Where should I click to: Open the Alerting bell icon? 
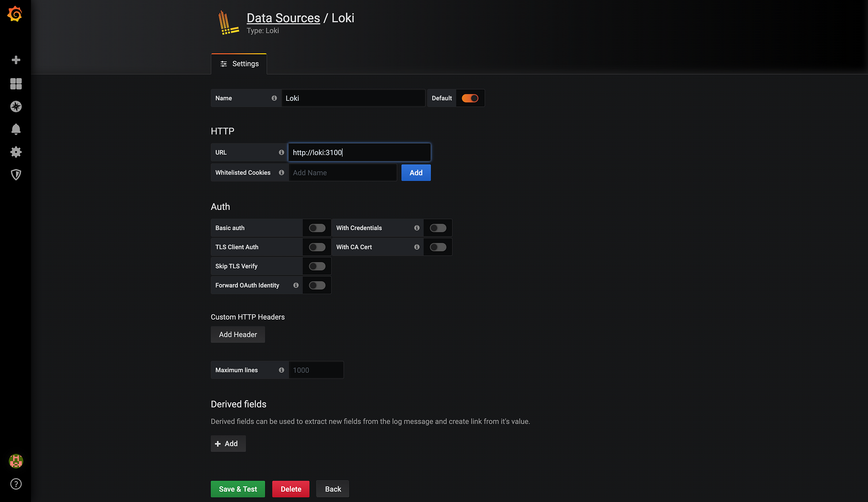pos(16,129)
